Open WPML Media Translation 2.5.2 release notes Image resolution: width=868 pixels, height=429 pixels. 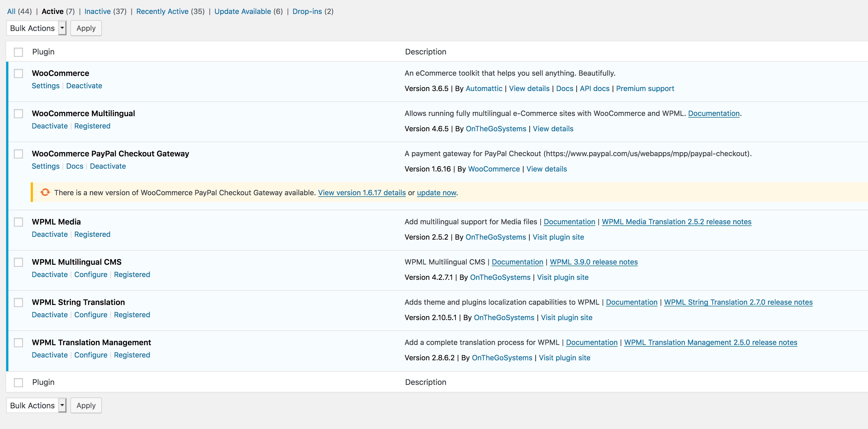(x=676, y=221)
